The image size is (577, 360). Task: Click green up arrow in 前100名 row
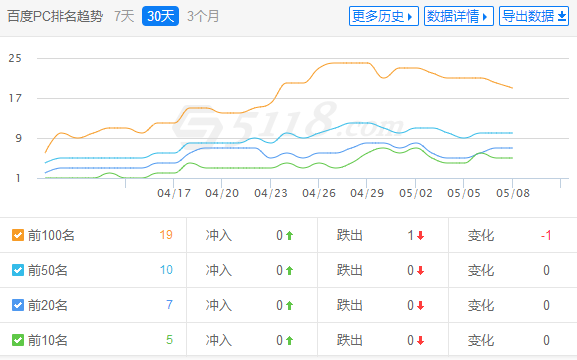pyautogui.click(x=290, y=235)
